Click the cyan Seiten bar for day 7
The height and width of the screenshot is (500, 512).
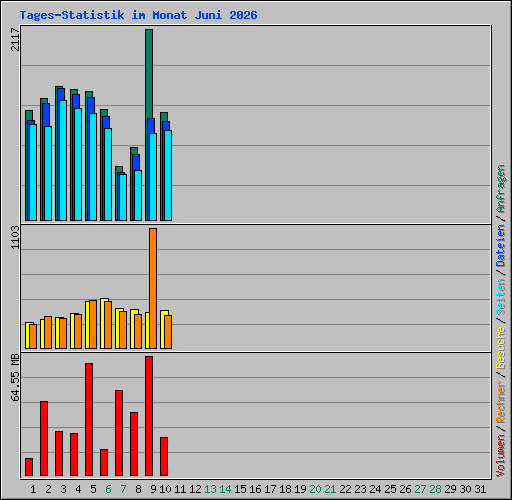pos(123,197)
